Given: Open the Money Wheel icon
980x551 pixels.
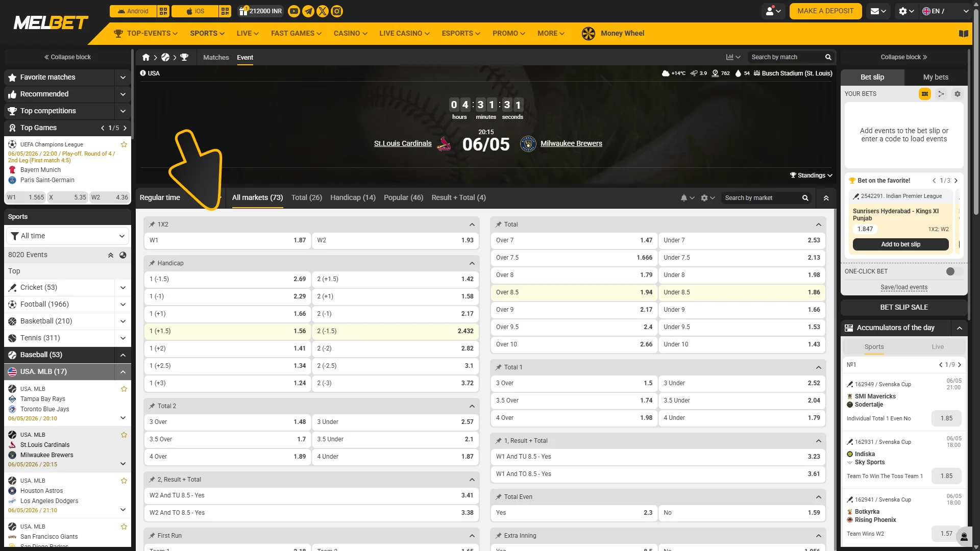Looking at the screenshot, I should click(588, 34).
